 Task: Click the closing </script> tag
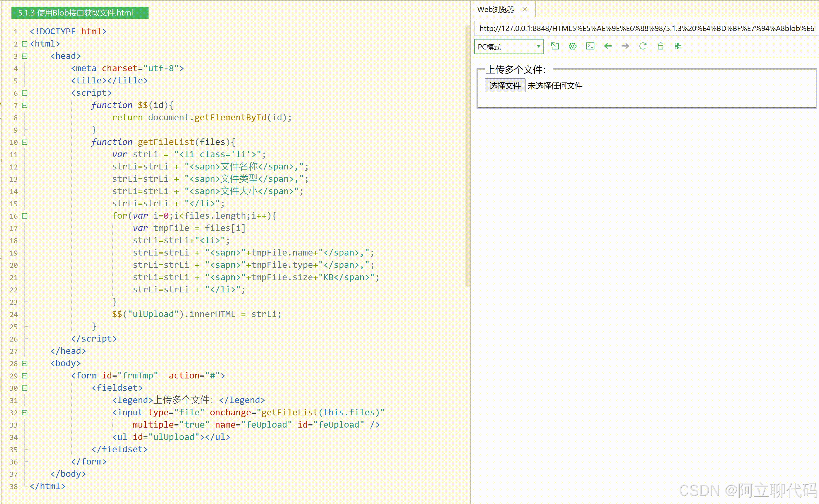point(94,339)
